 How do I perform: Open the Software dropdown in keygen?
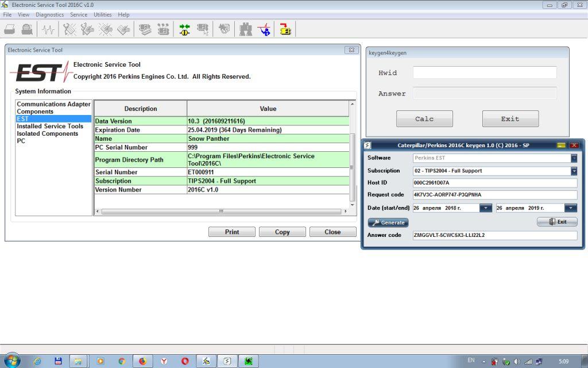click(574, 158)
